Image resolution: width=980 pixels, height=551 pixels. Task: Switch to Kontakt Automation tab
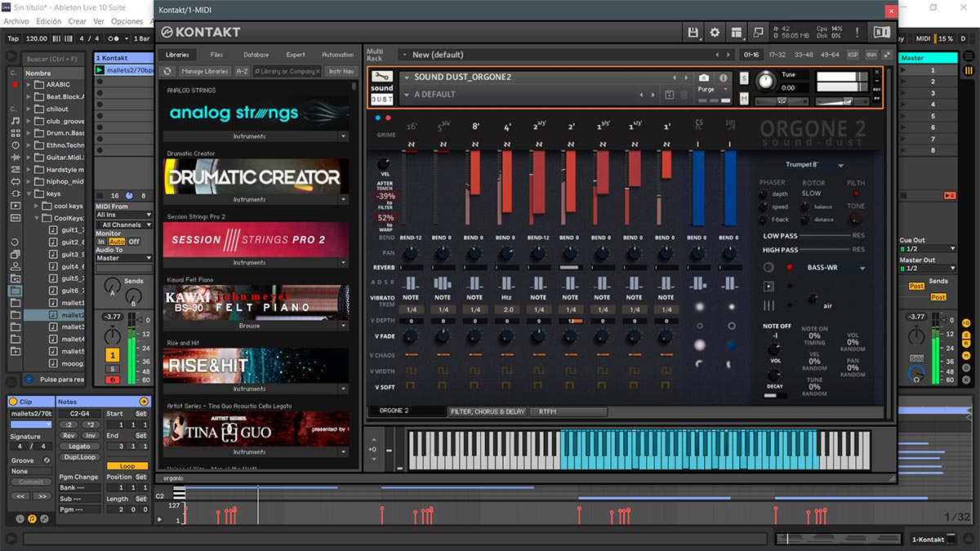pos(337,55)
